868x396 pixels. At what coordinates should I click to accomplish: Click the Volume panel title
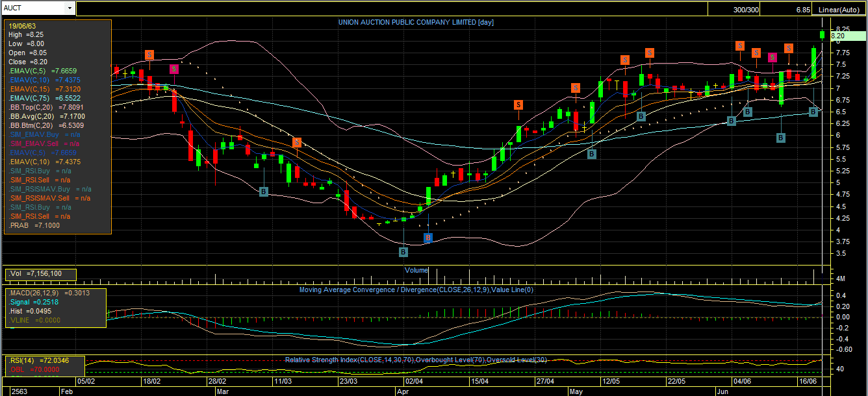(416, 270)
